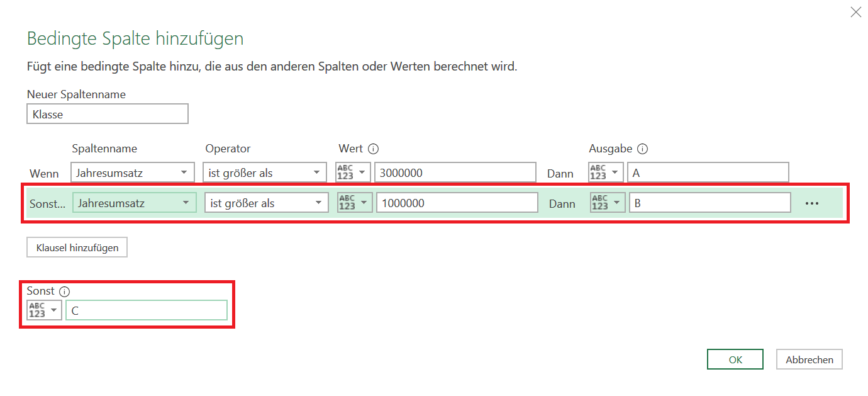The width and height of the screenshot is (868, 396).
Task: Expand Jahresumsatz column dropdown in Wenn row
Action: point(133,173)
